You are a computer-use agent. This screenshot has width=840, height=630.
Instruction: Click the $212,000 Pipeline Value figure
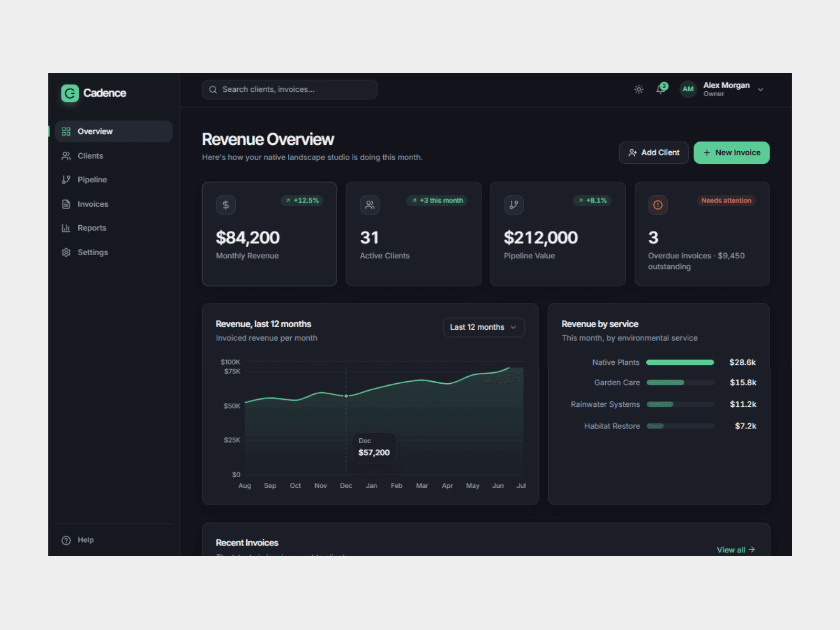(x=541, y=238)
